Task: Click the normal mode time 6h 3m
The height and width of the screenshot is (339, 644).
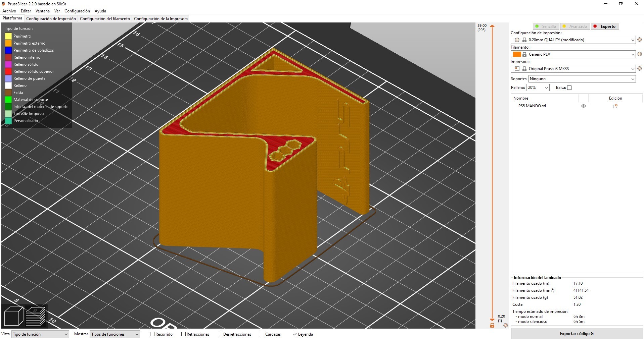Action: 579,317
